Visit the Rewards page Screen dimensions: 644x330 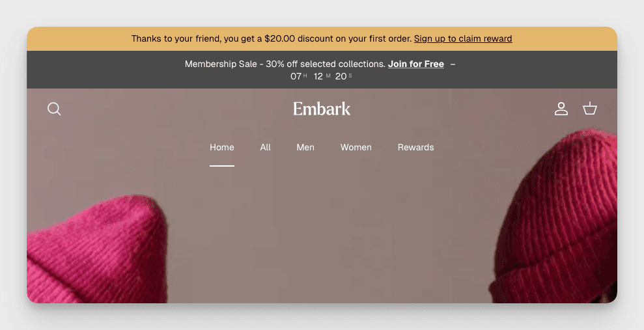415,147
